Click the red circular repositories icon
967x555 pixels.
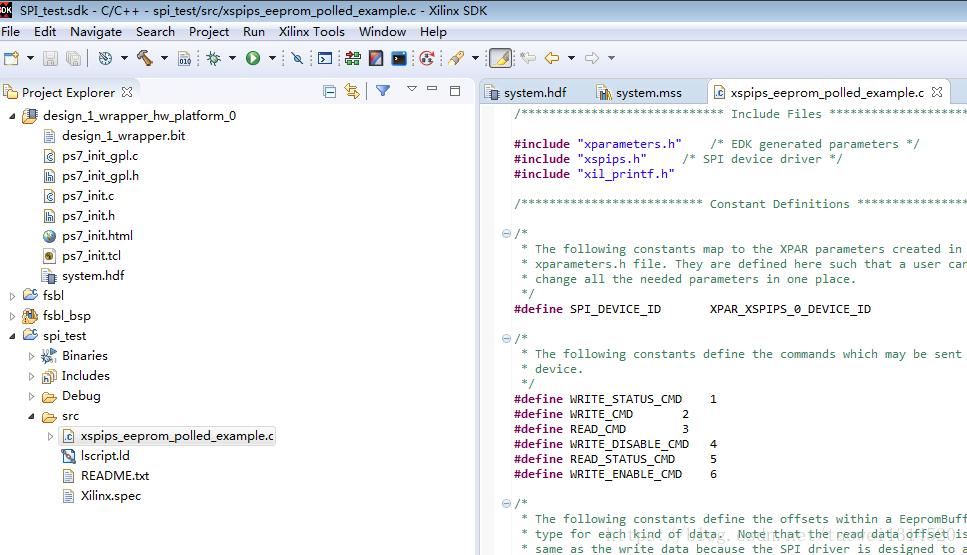(426, 58)
